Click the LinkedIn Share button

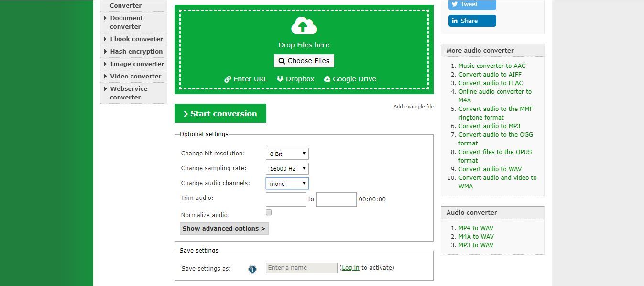point(472,21)
